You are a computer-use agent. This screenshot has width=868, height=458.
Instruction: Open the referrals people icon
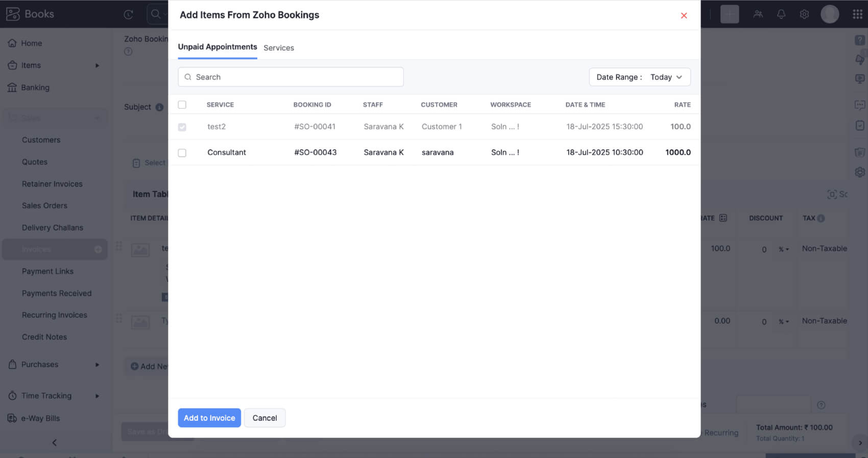(758, 14)
